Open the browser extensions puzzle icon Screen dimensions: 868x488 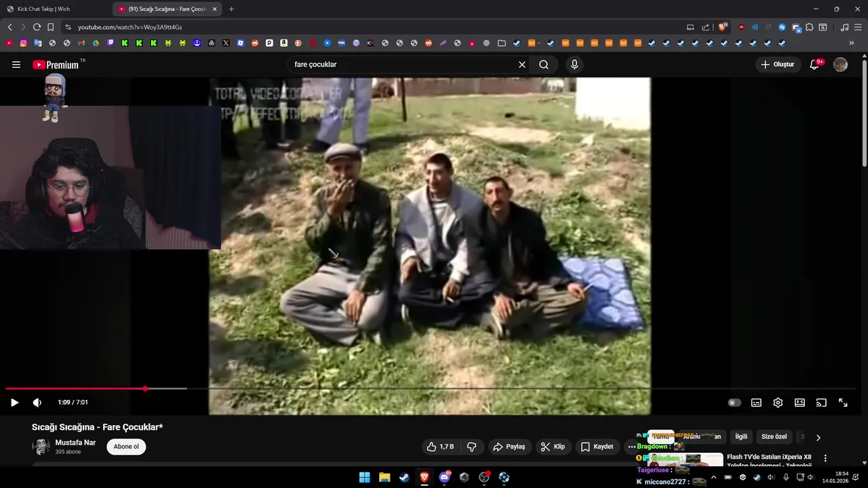point(810,27)
